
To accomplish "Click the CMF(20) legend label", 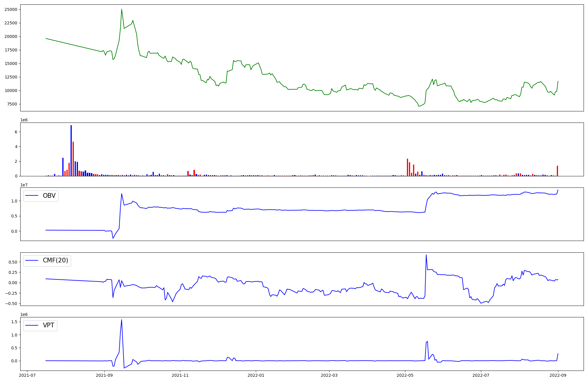I will coord(55,260).
